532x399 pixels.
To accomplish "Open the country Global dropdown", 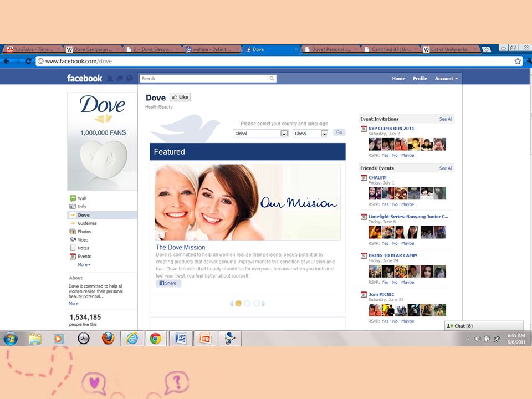I will point(260,134).
